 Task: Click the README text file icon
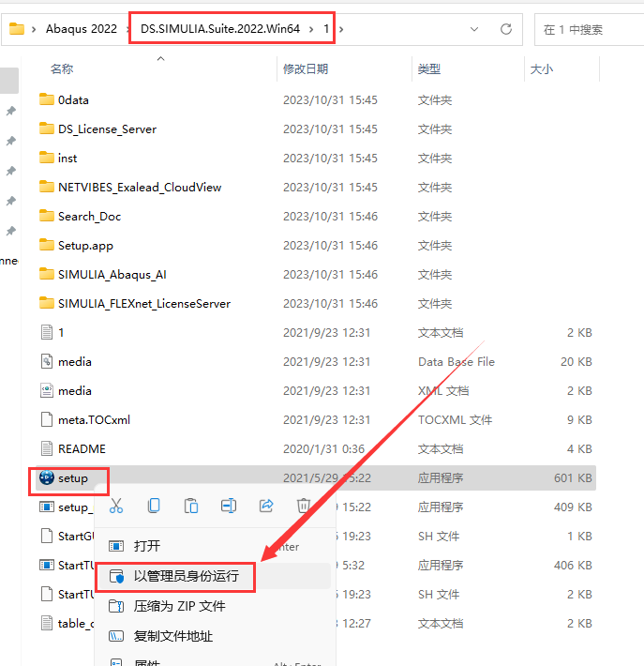pyautogui.click(x=47, y=448)
